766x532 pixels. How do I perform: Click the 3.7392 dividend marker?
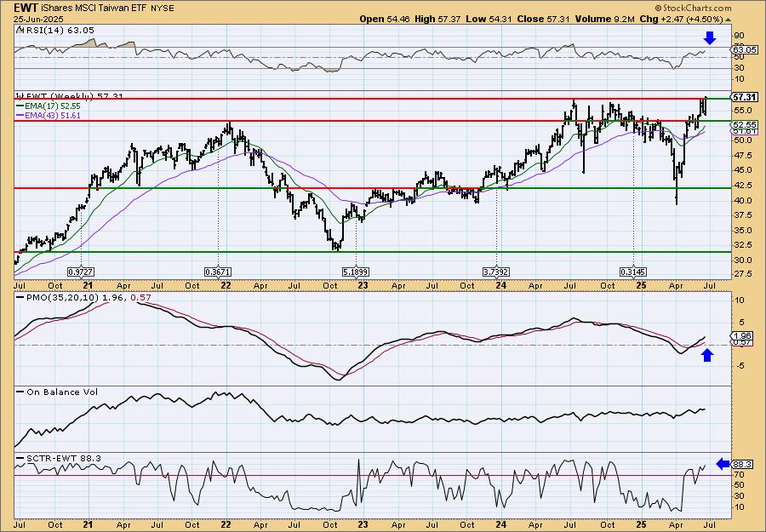tap(496, 272)
